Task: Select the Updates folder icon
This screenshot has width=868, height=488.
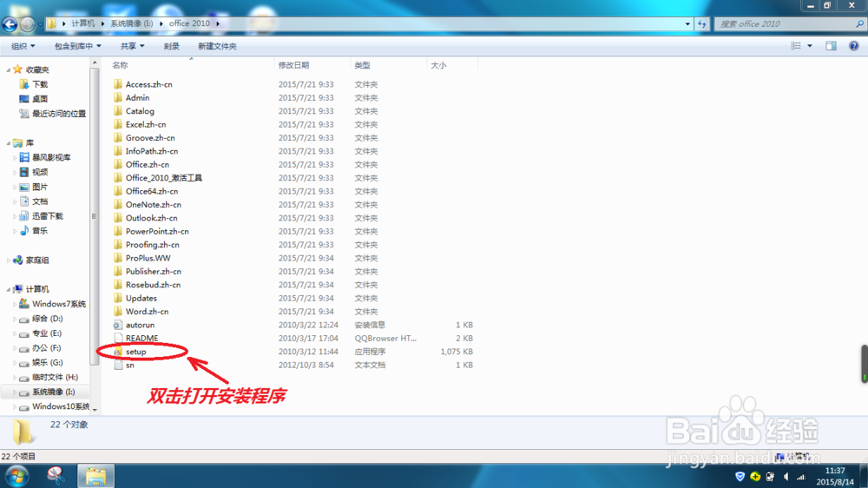Action: pyautogui.click(x=118, y=298)
